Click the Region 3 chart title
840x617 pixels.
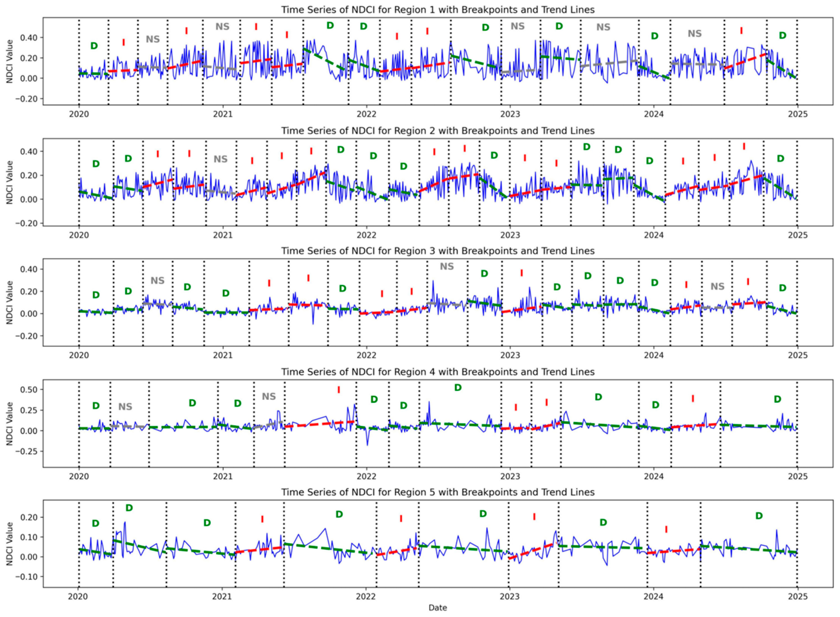[x=438, y=251]
